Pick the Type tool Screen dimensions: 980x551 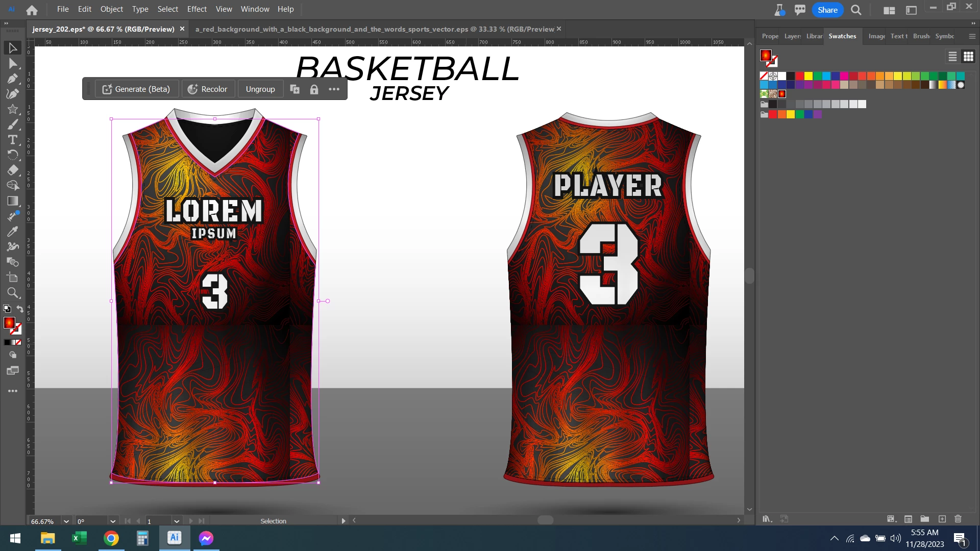(13, 140)
